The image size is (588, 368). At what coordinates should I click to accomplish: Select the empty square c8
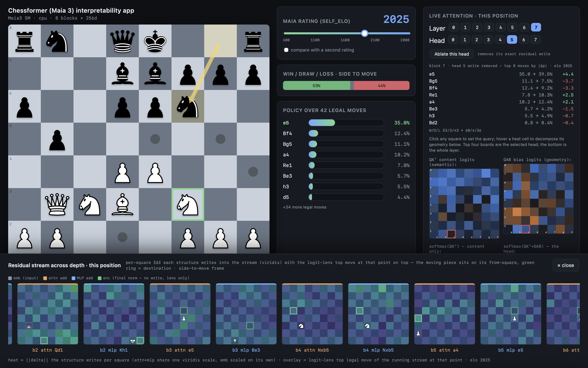click(x=90, y=41)
